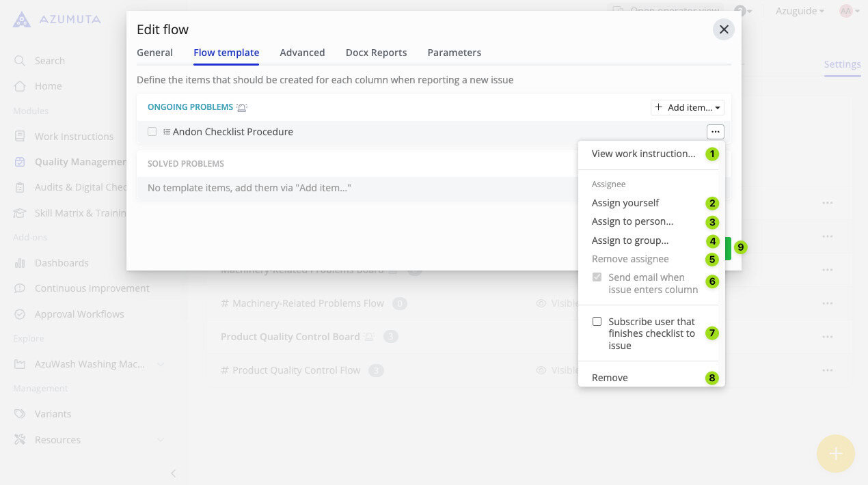The width and height of the screenshot is (868, 485).
Task: Select the Skill Matrix & Training icon
Action: click(x=21, y=212)
